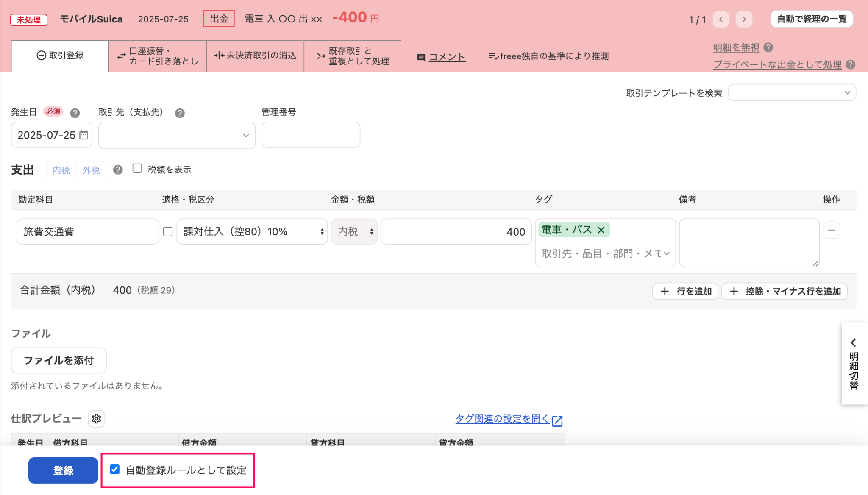Go to previous transaction arrow

(x=721, y=19)
